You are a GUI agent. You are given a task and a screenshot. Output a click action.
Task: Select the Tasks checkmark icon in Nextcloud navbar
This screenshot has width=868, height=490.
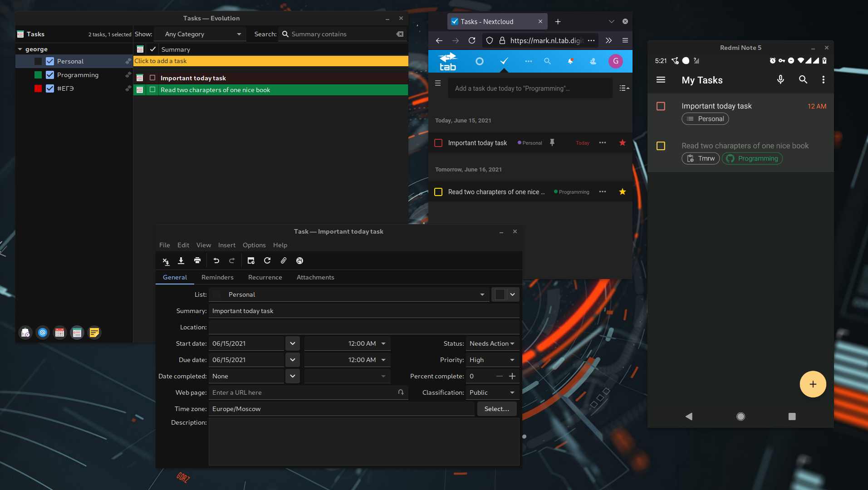(x=504, y=61)
